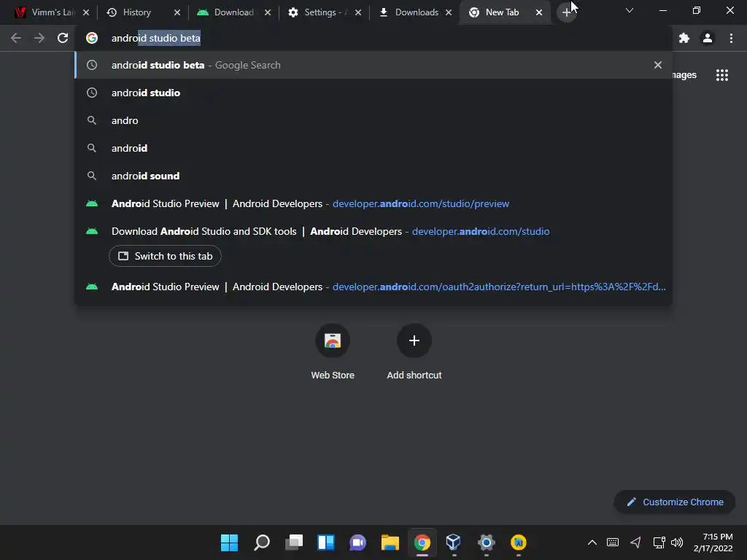
Task: Open the volume speaker tray icon
Action: (676, 542)
